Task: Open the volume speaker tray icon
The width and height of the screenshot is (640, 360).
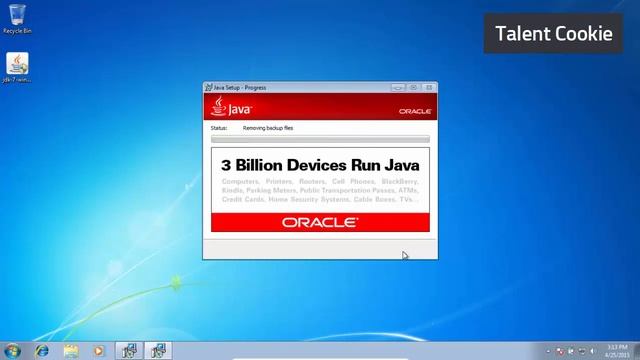Action: click(592, 351)
